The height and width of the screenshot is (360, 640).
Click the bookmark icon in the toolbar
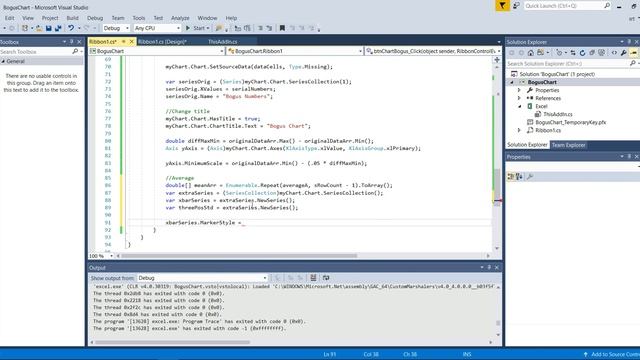282,28
